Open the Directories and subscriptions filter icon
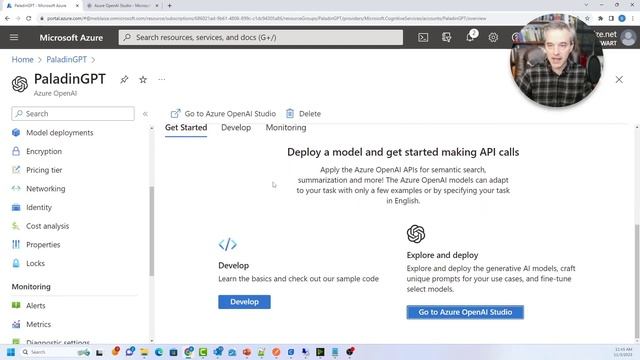 click(x=447, y=37)
